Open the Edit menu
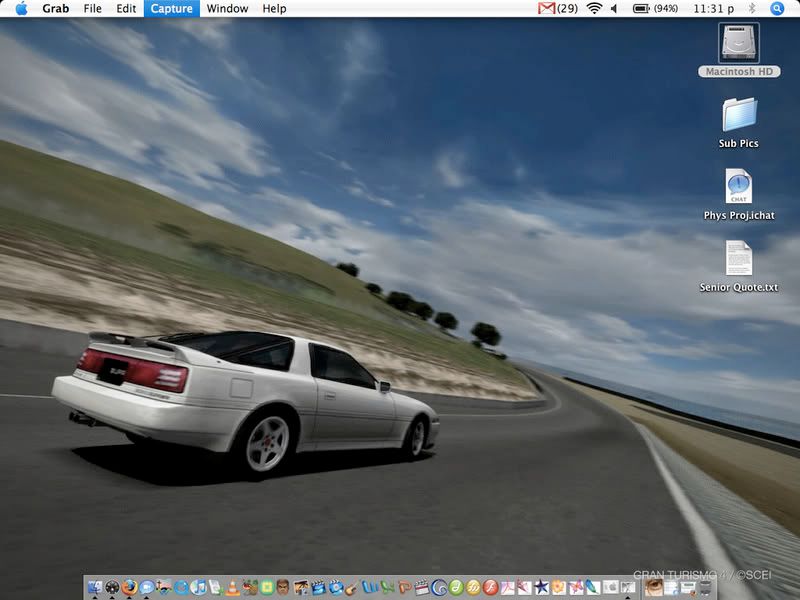 pos(126,9)
